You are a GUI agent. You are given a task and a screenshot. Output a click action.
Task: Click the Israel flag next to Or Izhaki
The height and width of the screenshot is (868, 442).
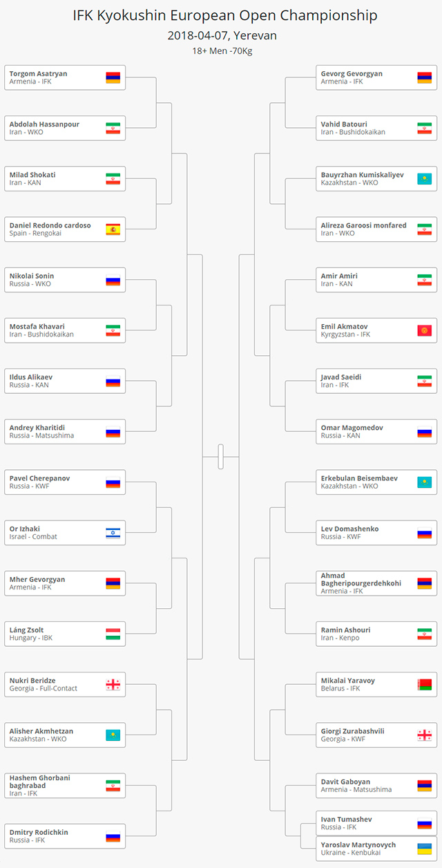tap(113, 533)
